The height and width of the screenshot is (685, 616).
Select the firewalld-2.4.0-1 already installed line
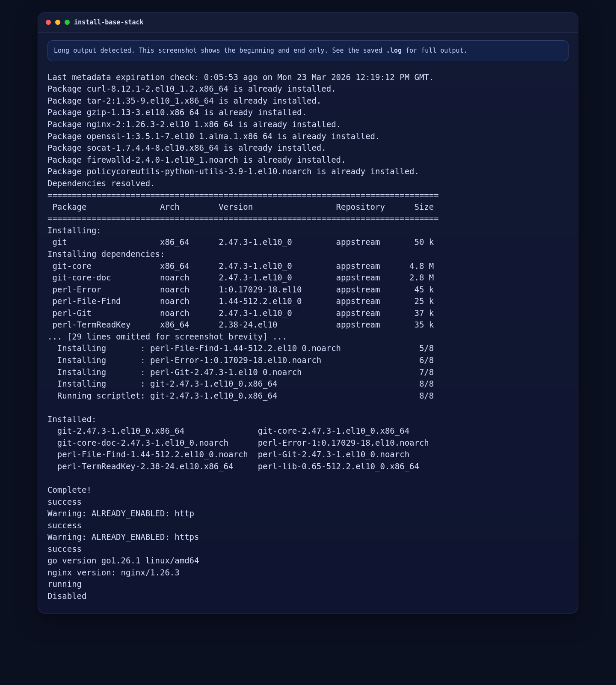[x=196, y=160]
